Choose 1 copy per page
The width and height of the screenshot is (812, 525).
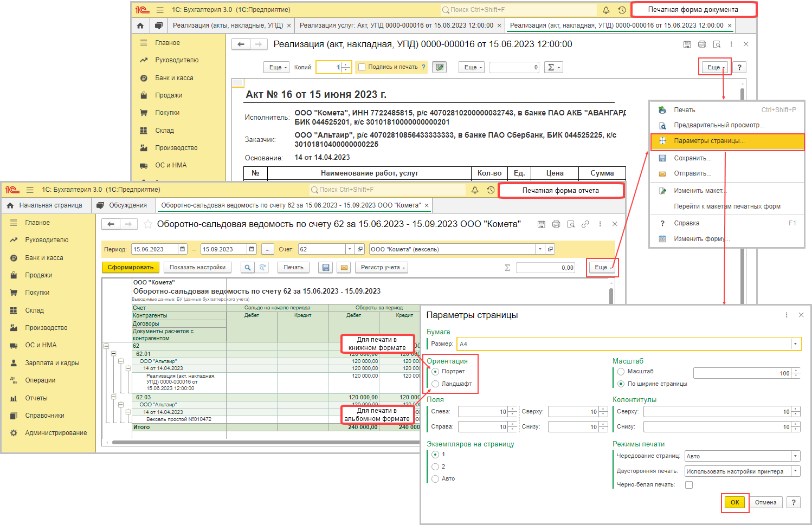435,455
